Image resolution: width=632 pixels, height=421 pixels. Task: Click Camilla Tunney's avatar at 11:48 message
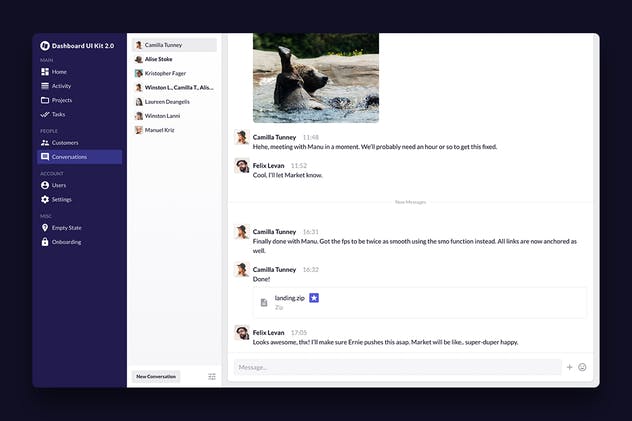point(242,137)
